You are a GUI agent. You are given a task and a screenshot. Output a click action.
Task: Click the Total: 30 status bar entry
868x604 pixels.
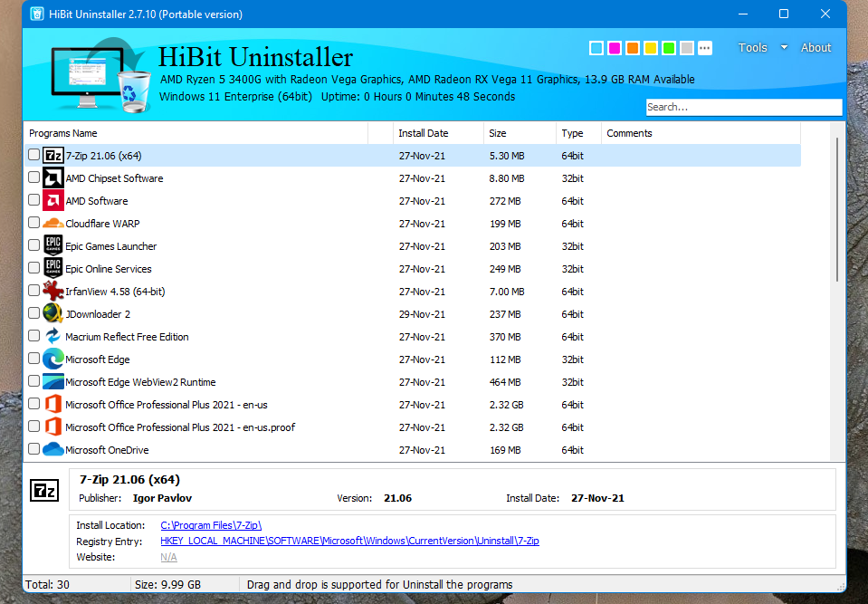48,585
